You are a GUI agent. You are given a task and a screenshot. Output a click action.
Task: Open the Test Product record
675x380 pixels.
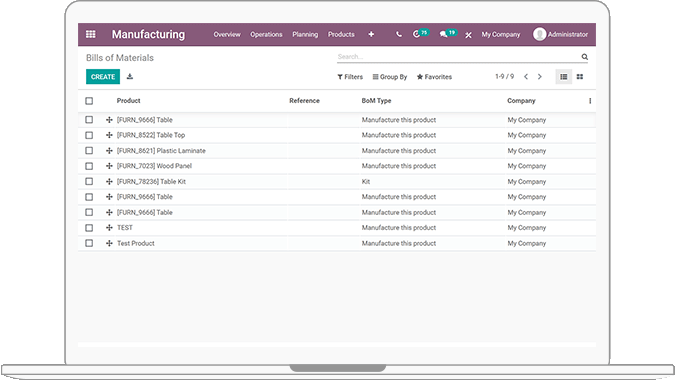pyautogui.click(x=136, y=243)
